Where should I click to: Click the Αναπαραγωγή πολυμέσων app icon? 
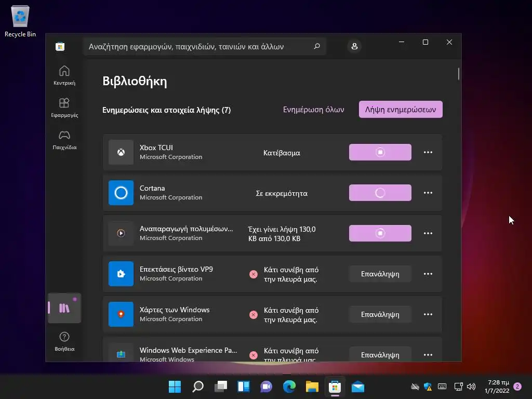click(x=121, y=233)
